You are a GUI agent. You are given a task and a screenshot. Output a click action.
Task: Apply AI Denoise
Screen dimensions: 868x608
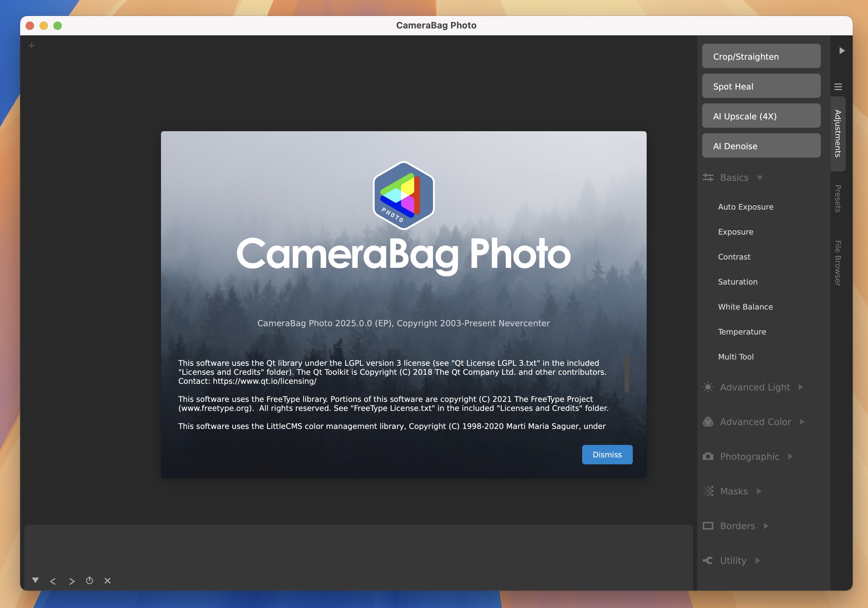[761, 146]
